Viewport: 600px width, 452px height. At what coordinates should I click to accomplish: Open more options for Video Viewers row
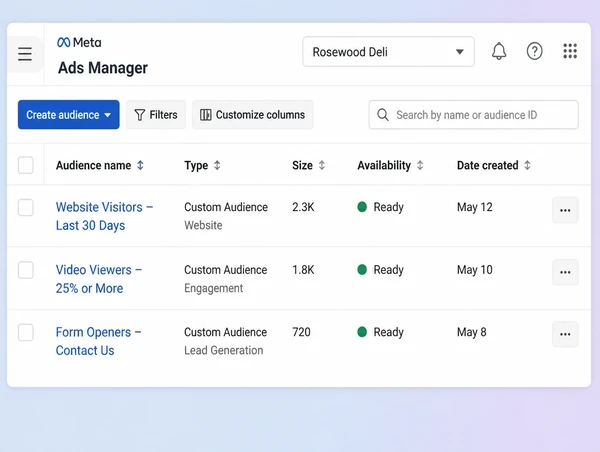tap(565, 272)
